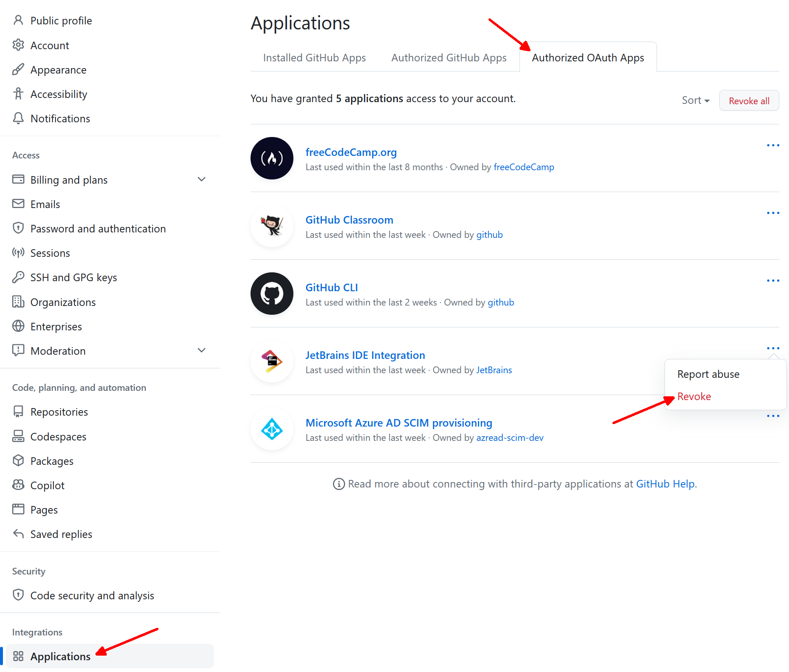Click the info icon beside Read more

(x=339, y=484)
